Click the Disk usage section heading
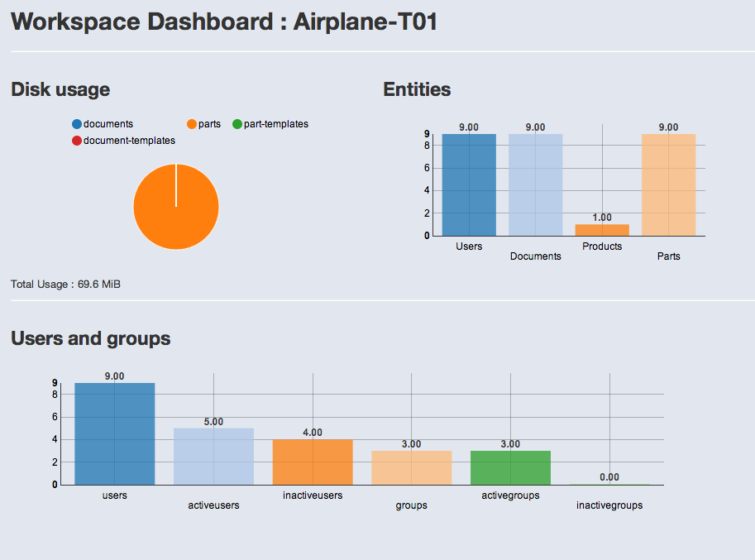The width and height of the screenshot is (755, 560). (x=60, y=89)
